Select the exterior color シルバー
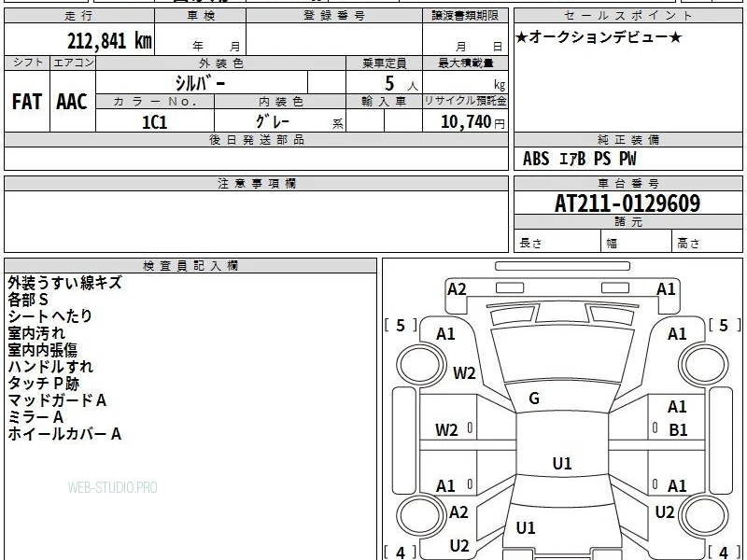Image resolution: width=747 pixels, height=560 pixels. pyautogui.click(x=200, y=83)
